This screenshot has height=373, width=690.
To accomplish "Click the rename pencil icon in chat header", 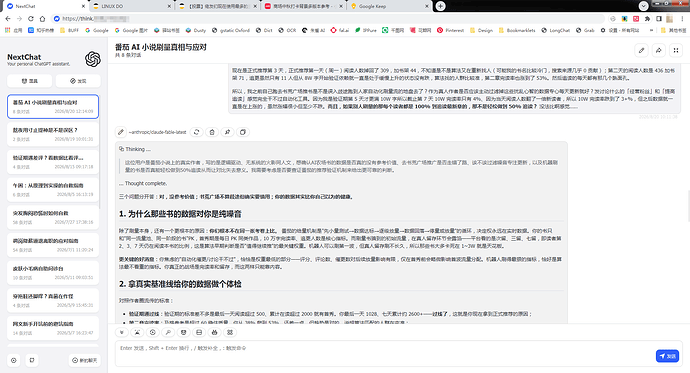I will [x=642, y=51].
